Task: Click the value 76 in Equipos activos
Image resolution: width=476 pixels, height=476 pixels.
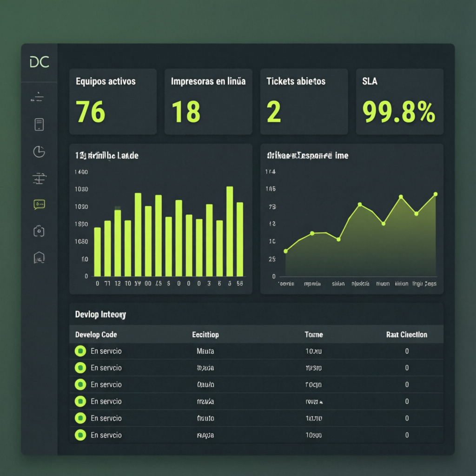Action: click(91, 112)
